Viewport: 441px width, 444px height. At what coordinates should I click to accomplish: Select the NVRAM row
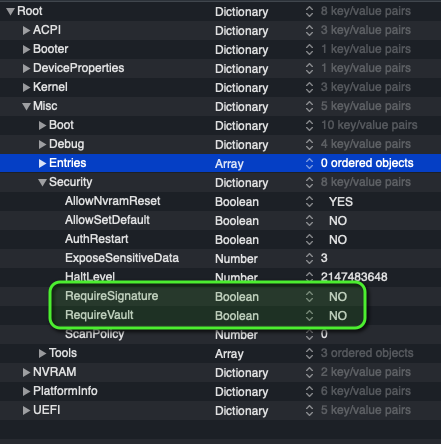tap(220, 372)
